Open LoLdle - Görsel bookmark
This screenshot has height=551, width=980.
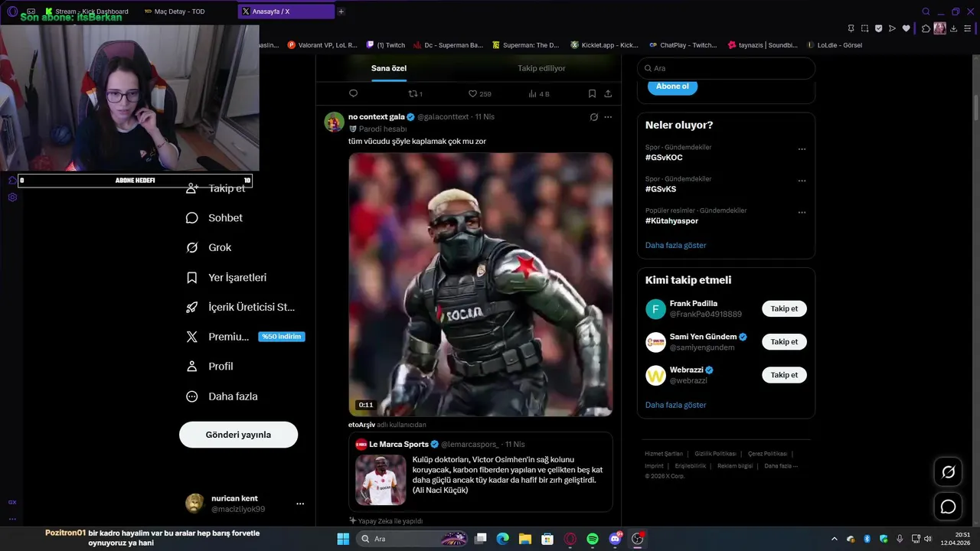pyautogui.click(x=835, y=45)
